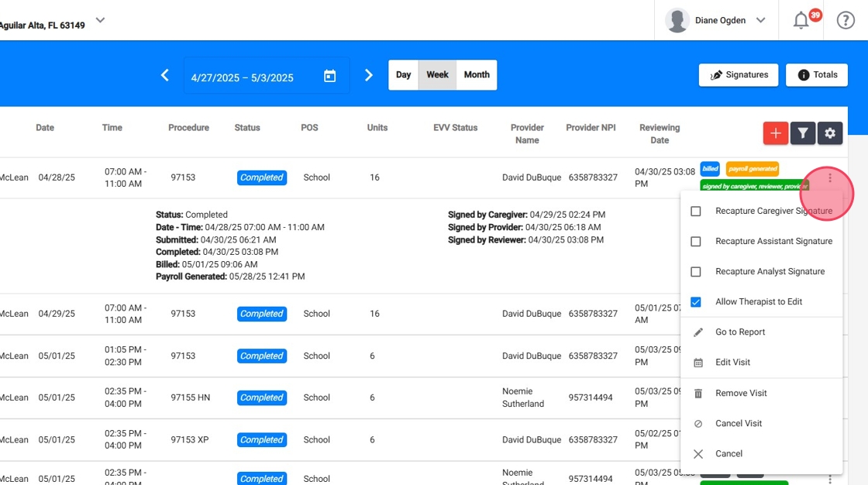Click the red add visit plus button
The width and height of the screenshot is (868, 485).
(775, 133)
